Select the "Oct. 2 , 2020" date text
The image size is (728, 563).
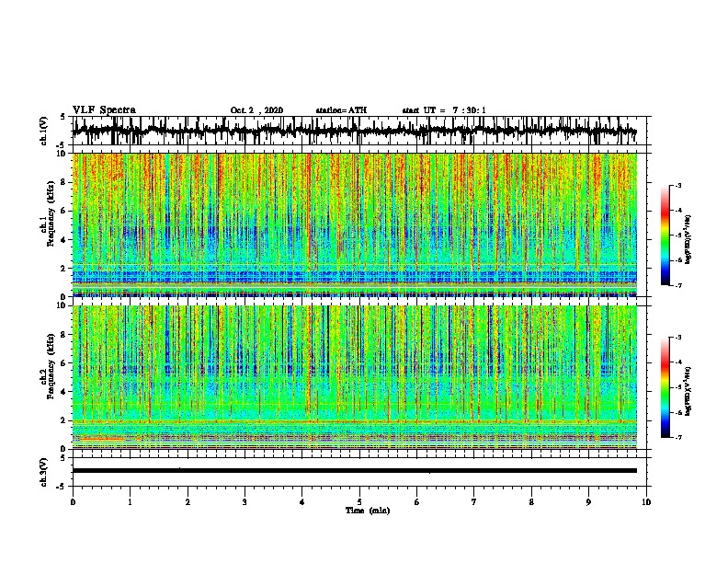point(256,110)
